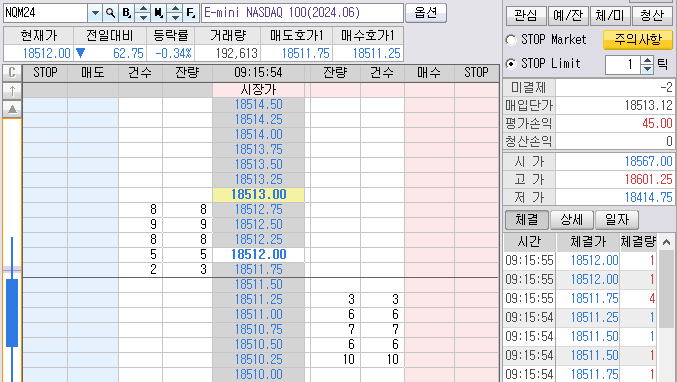Click the 시가 value 18567.00
The height and width of the screenshot is (382, 677).
click(x=648, y=161)
